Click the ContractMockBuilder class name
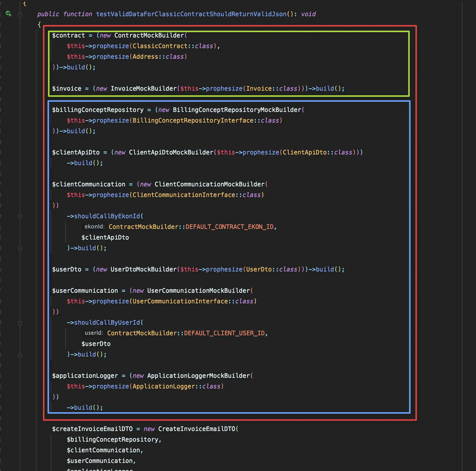The height and width of the screenshot is (471, 476). (149, 35)
